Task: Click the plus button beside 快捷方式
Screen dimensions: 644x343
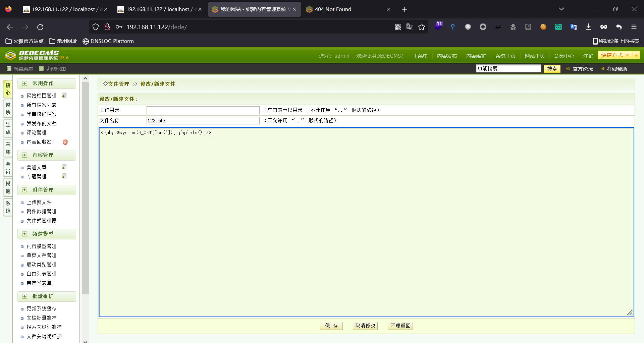Action: pos(636,55)
